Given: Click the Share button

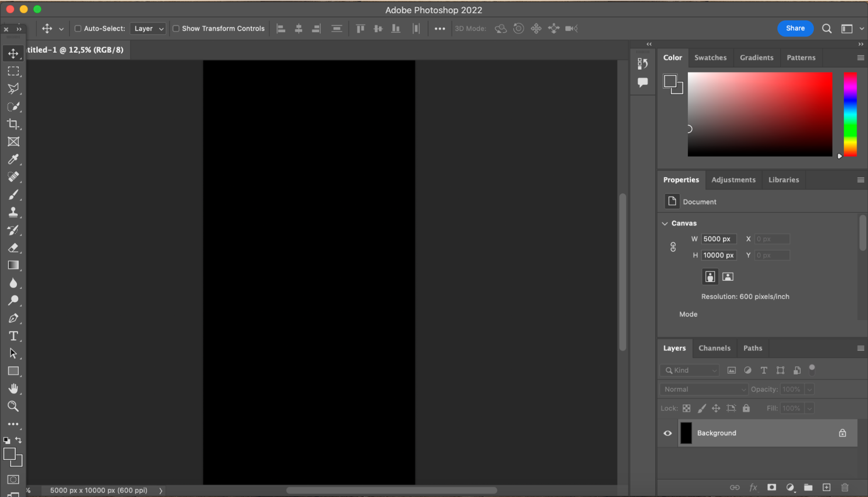Looking at the screenshot, I should (795, 28).
